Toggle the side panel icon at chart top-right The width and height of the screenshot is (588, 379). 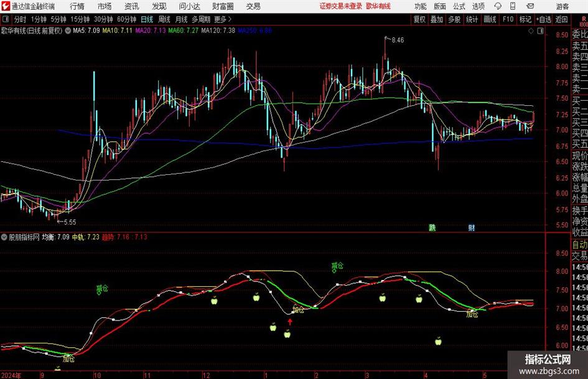tap(540, 31)
